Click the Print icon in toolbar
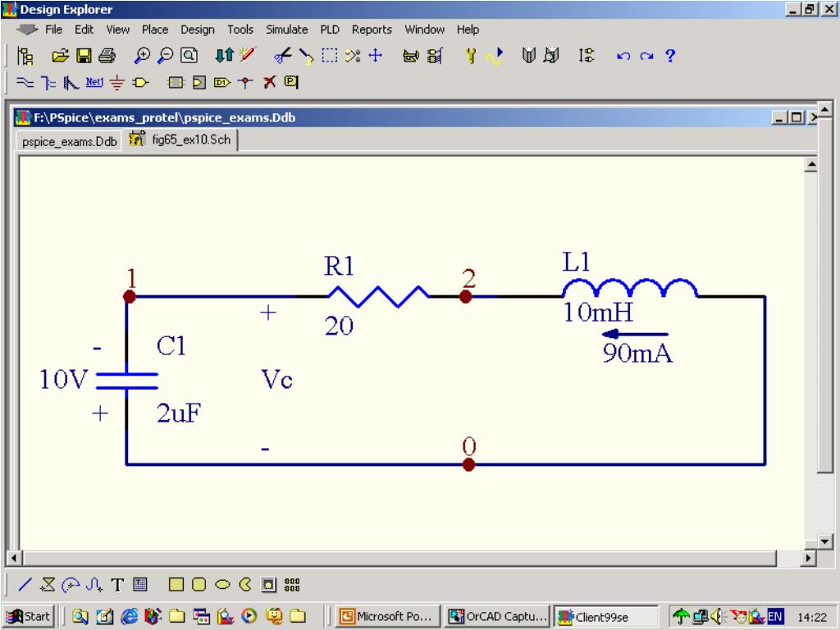840x630 pixels. point(107,56)
